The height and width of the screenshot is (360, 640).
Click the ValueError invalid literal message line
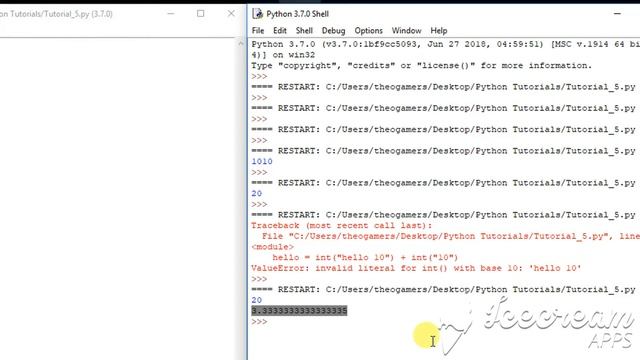(x=416, y=268)
